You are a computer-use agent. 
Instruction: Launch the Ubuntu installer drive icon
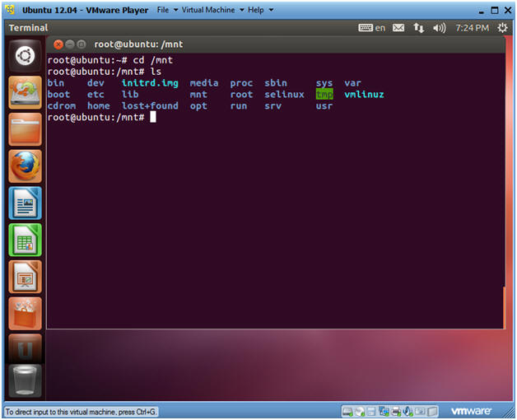25,93
